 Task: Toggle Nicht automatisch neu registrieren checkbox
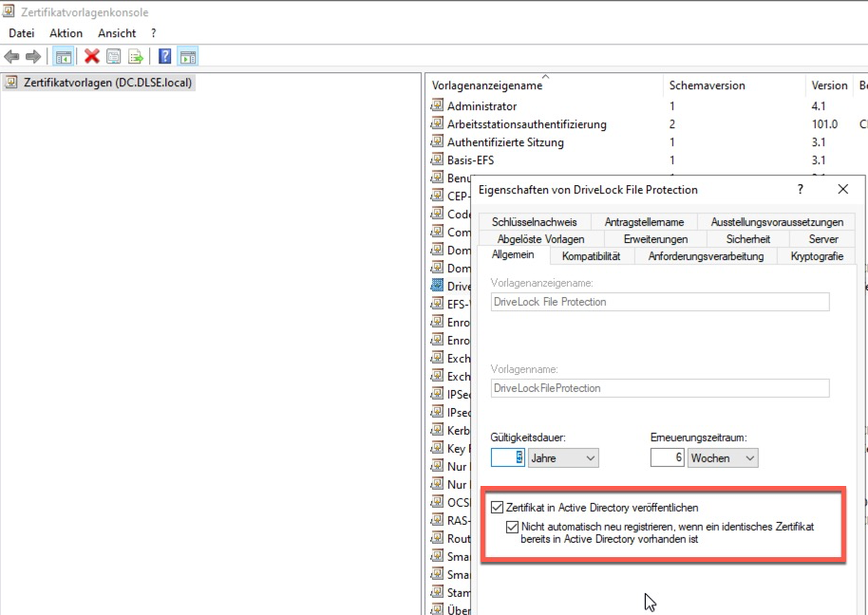[513, 527]
